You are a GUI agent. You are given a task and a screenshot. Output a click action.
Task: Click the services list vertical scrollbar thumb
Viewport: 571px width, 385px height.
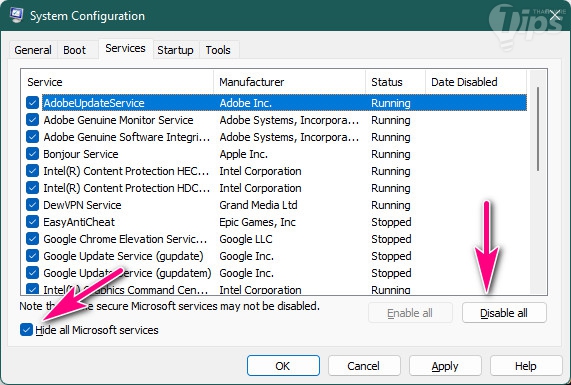538,129
